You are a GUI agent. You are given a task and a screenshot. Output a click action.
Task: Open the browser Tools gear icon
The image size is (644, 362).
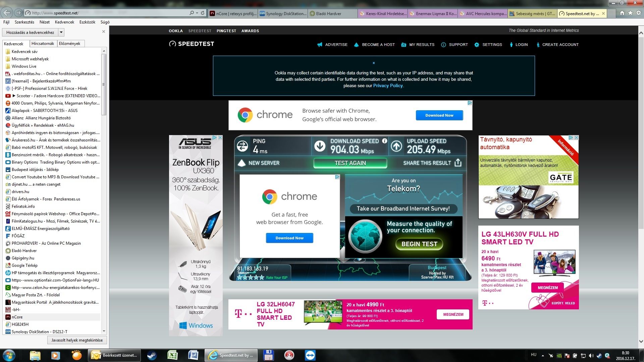click(x=639, y=13)
